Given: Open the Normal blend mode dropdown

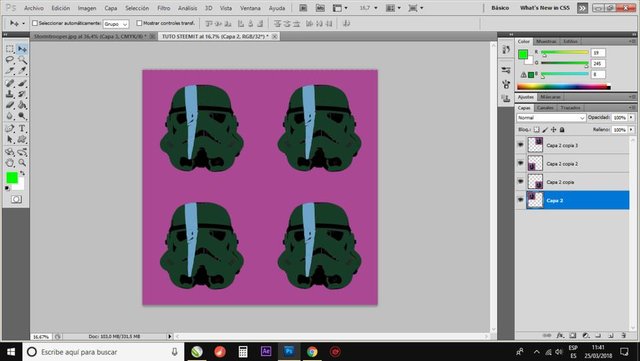Looking at the screenshot, I should pyautogui.click(x=551, y=118).
